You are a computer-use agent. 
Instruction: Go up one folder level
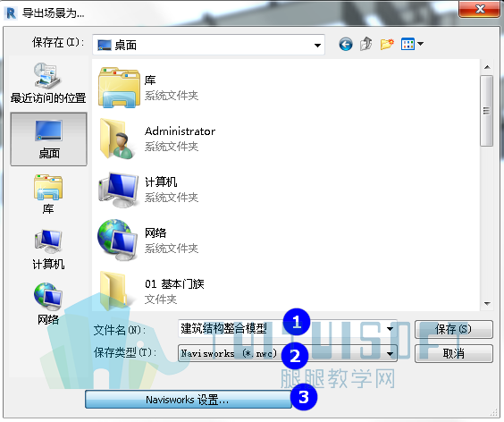coord(366,44)
